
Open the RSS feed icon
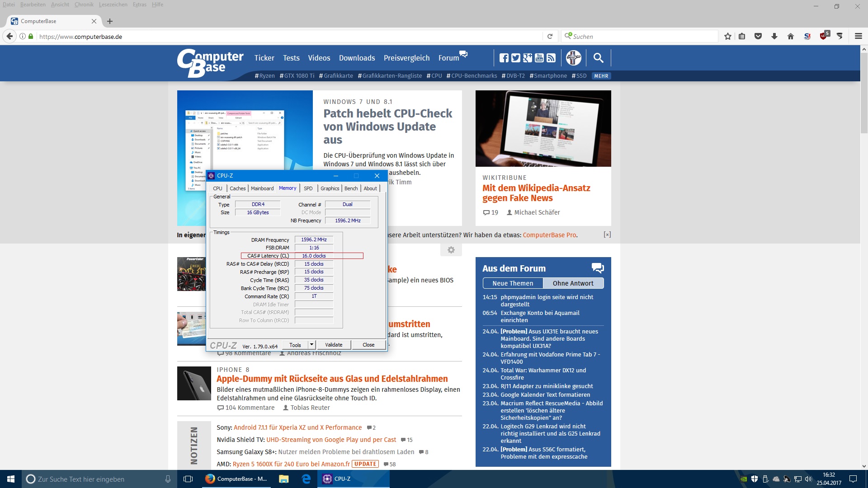551,58
